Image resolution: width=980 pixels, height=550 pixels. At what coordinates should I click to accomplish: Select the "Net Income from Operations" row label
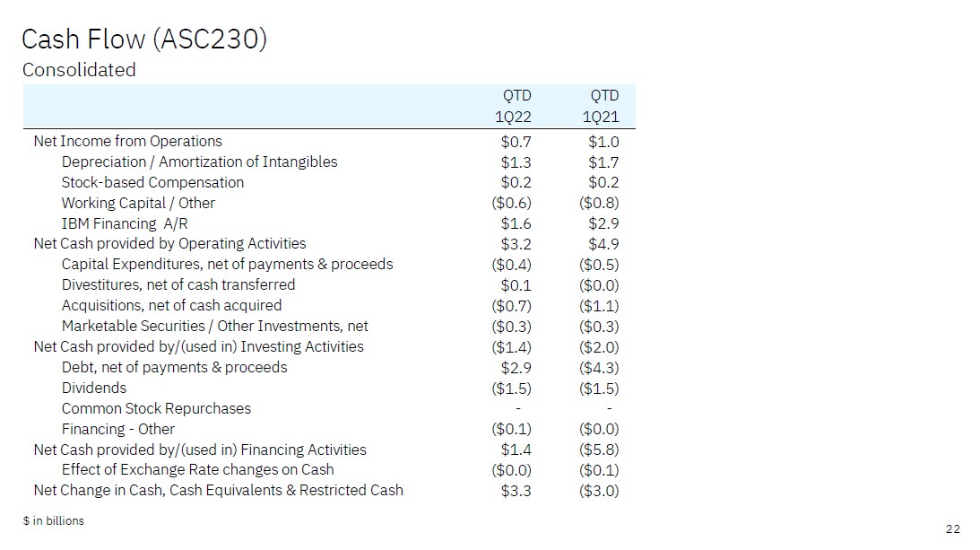coord(127,141)
